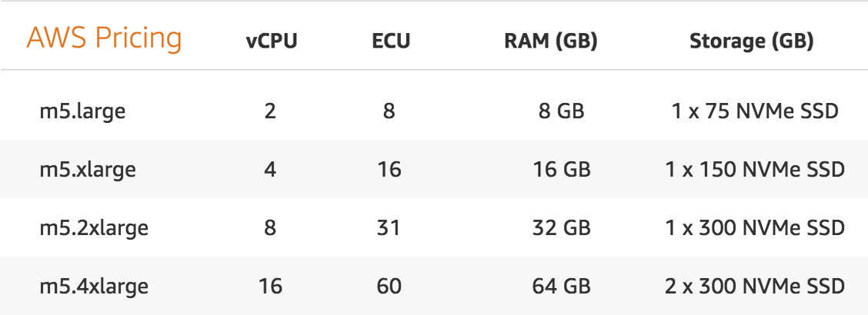Select the 2 x 300 NVMe SSD cell
This screenshot has height=315, width=868.
coord(754,287)
